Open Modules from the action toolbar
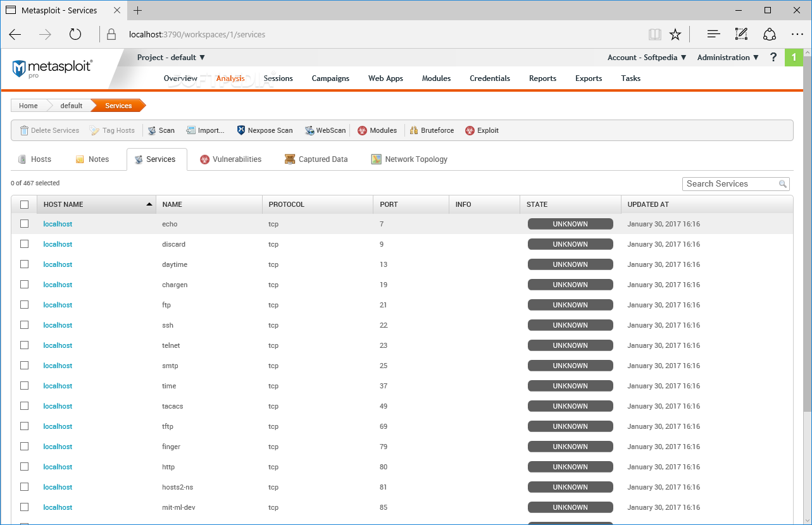The width and height of the screenshot is (812, 525). coord(377,130)
